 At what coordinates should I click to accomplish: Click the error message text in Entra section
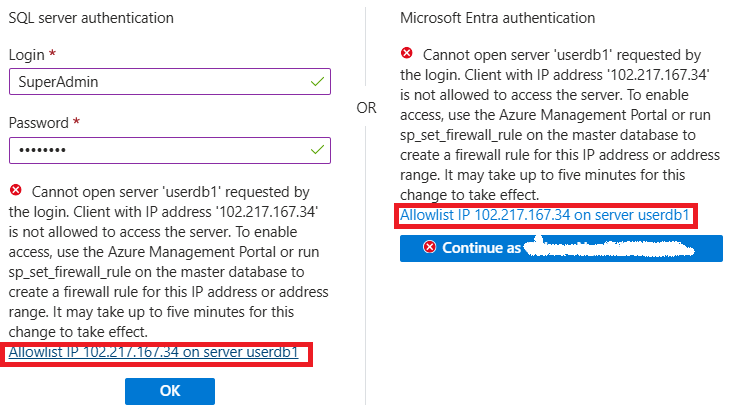coord(560,125)
